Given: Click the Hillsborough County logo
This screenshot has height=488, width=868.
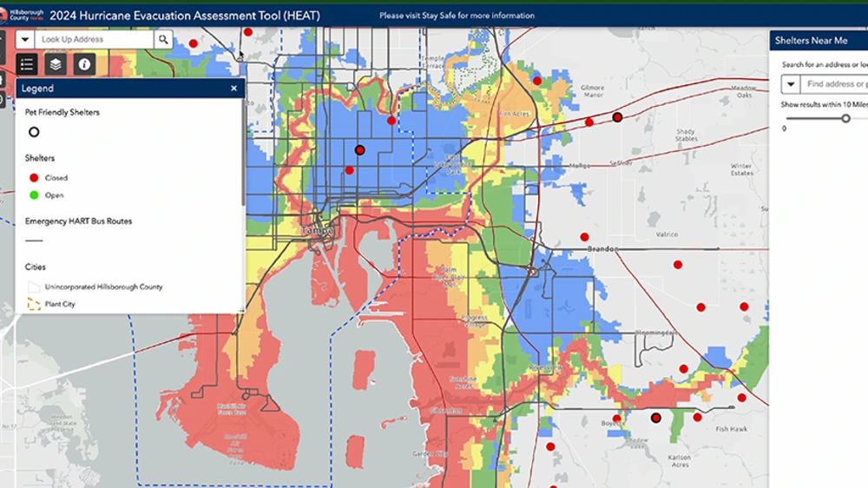Looking at the screenshot, I should click(x=23, y=15).
